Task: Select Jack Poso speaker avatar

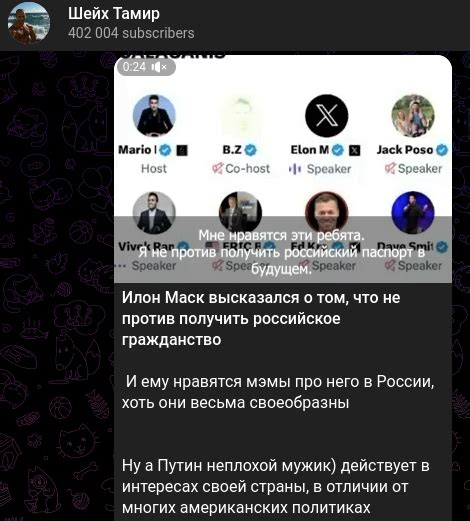Action: click(x=413, y=116)
